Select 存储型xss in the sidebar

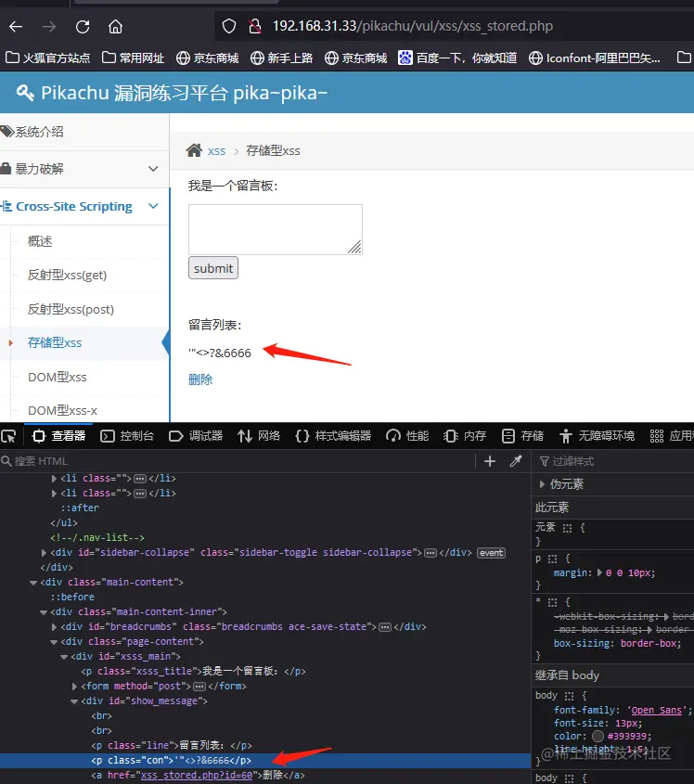(55, 343)
